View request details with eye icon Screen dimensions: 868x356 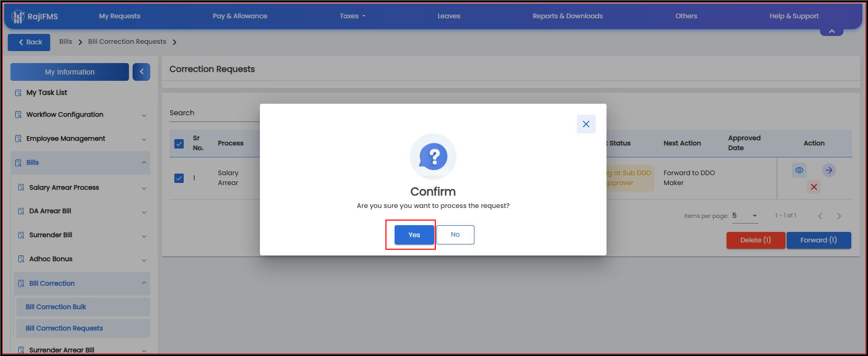[x=799, y=170]
